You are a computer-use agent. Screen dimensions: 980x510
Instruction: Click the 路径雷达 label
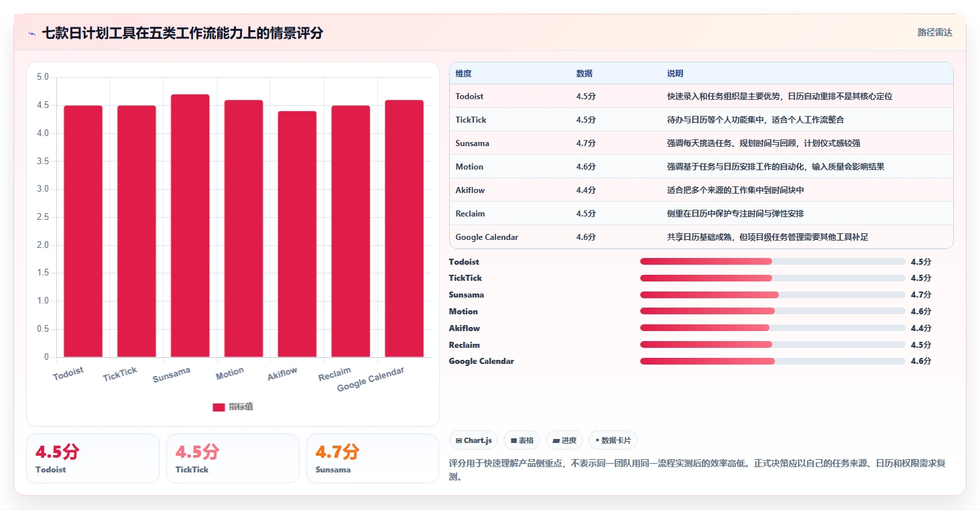click(x=934, y=32)
